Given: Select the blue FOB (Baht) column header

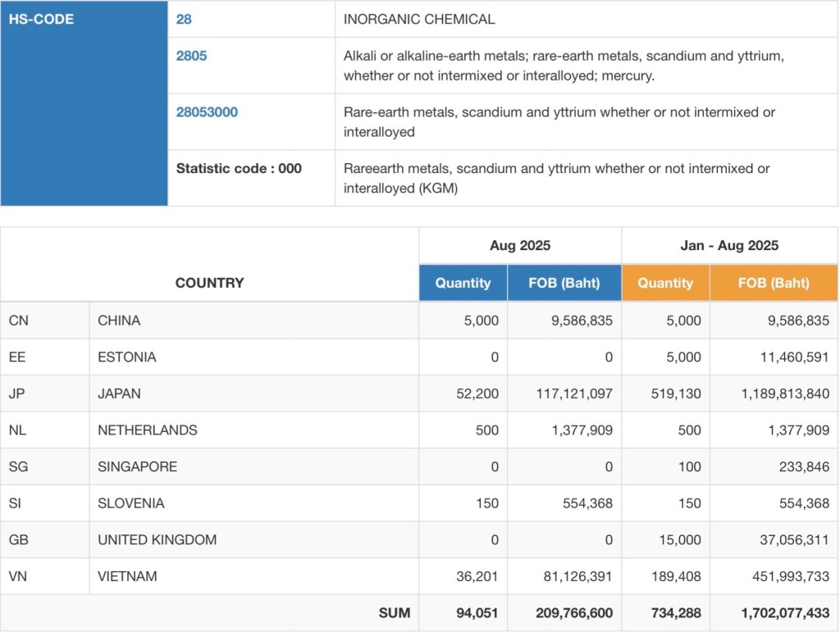Looking at the screenshot, I should coord(564,283).
